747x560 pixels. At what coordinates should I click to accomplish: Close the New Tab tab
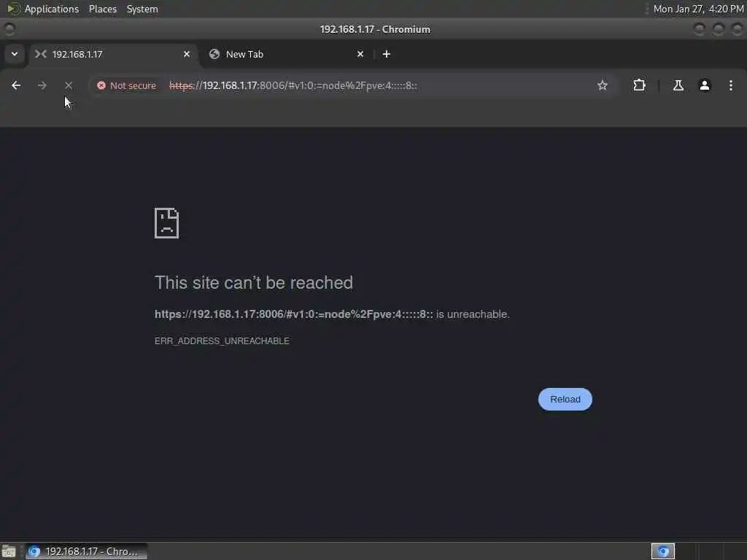coord(360,54)
